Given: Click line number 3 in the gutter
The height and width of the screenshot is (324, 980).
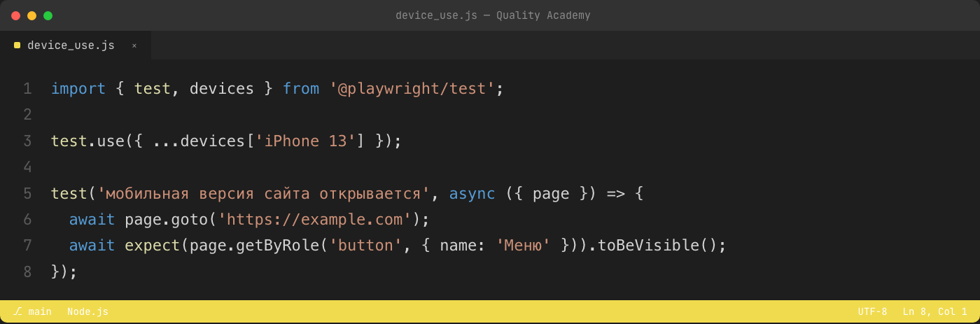Looking at the screenshot, I should point(27,141).
